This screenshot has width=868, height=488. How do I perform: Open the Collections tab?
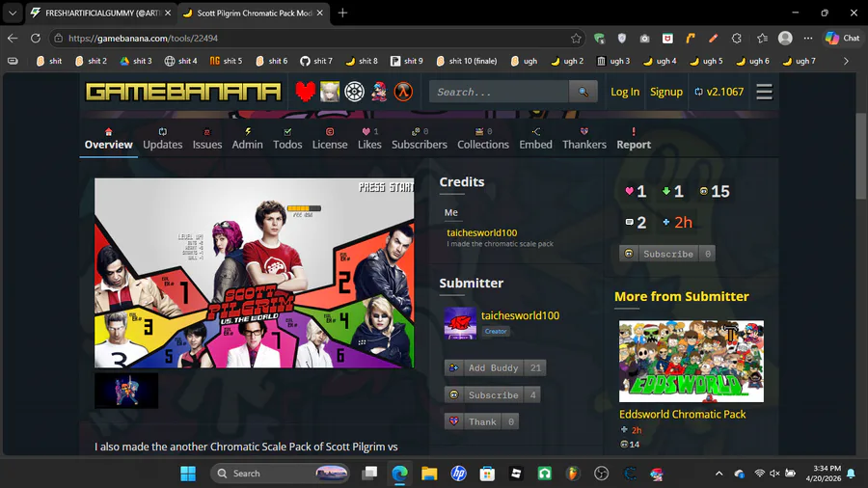click(483, 139)
